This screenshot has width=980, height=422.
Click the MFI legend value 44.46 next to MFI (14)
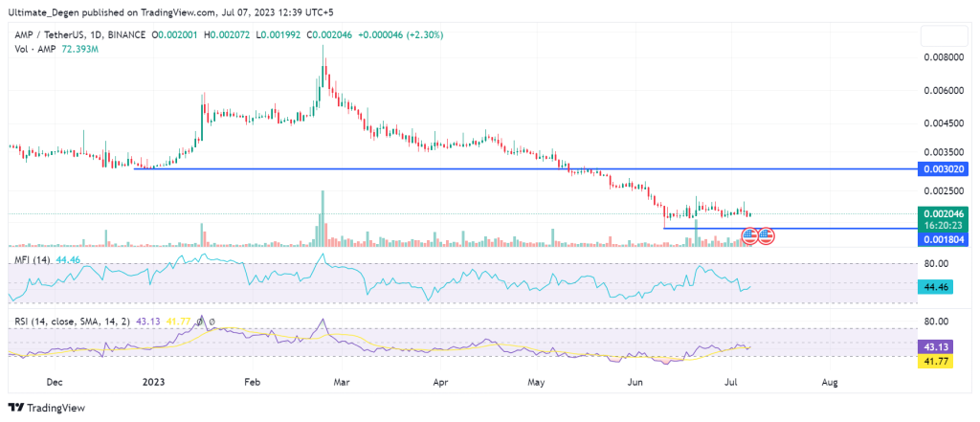pyautogui.click(x=68, y=260)
